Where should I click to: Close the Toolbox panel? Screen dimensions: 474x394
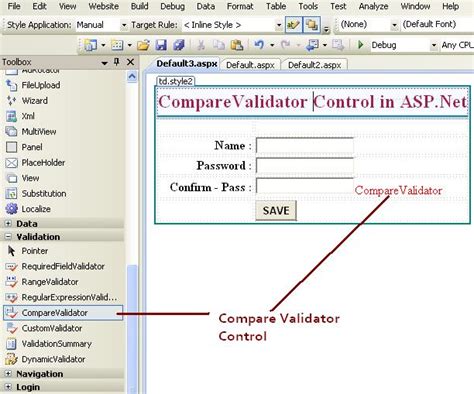[x=130, y=62]
